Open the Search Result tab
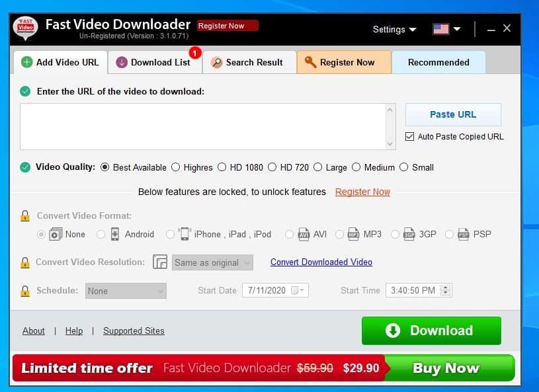 (x=248, y=62)
